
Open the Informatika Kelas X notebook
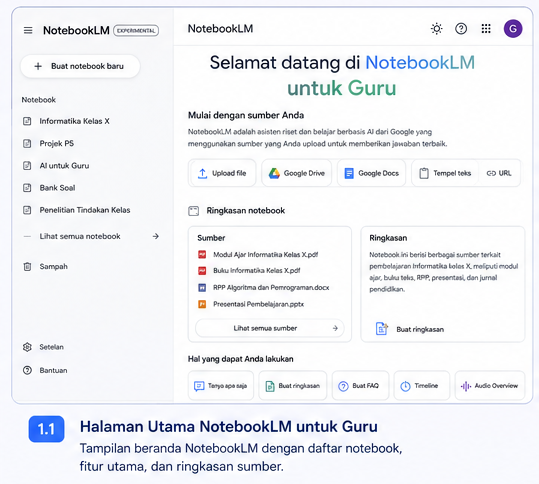point(74,121)
